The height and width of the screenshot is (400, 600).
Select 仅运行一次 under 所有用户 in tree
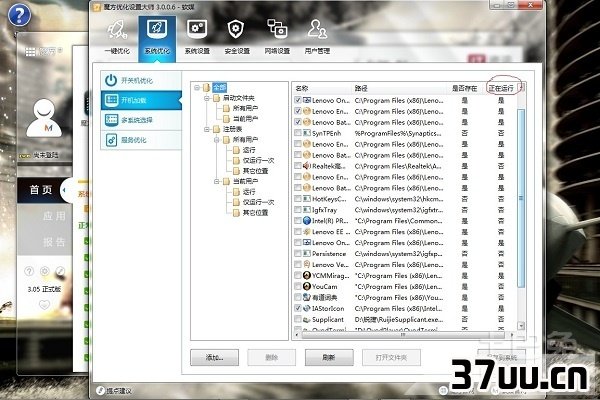258,160
